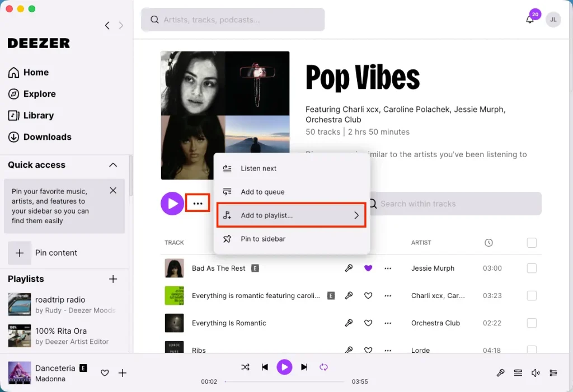Select all tracks checkbox in header
Viewport: 573px width, 392px height.
point(532,243)
